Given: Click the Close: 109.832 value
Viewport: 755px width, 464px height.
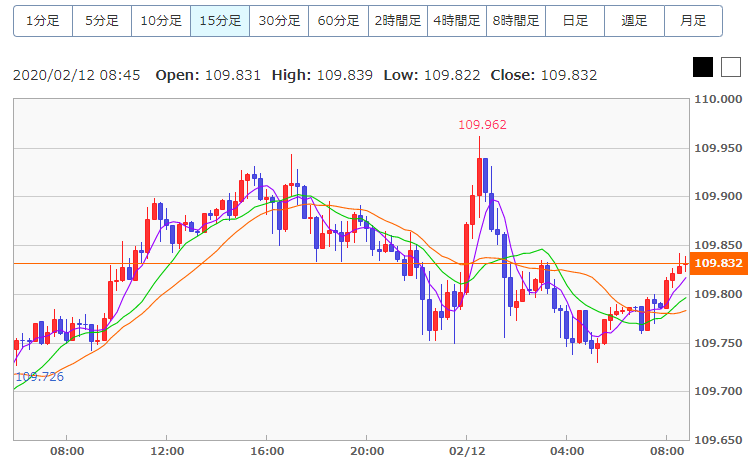Looking at the screenshot, I should (x=544, y=75).
